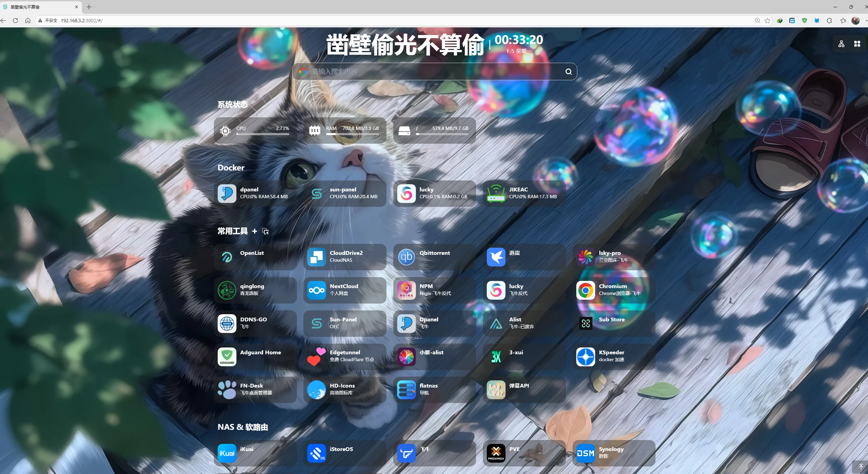Click the sitemap icon at top right

tap(841, 44)
